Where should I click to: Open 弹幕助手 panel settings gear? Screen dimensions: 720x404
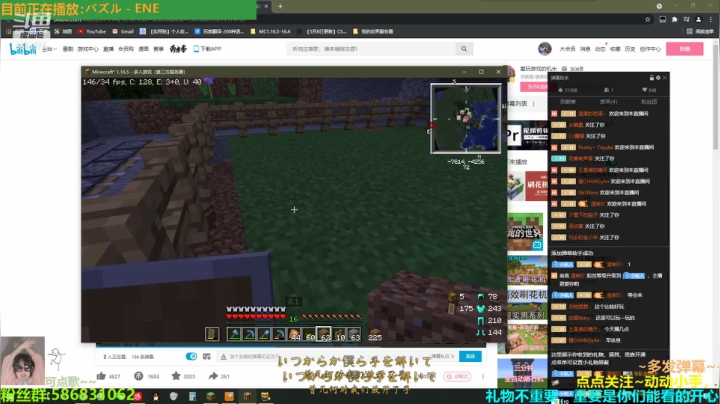pos(658,78)
